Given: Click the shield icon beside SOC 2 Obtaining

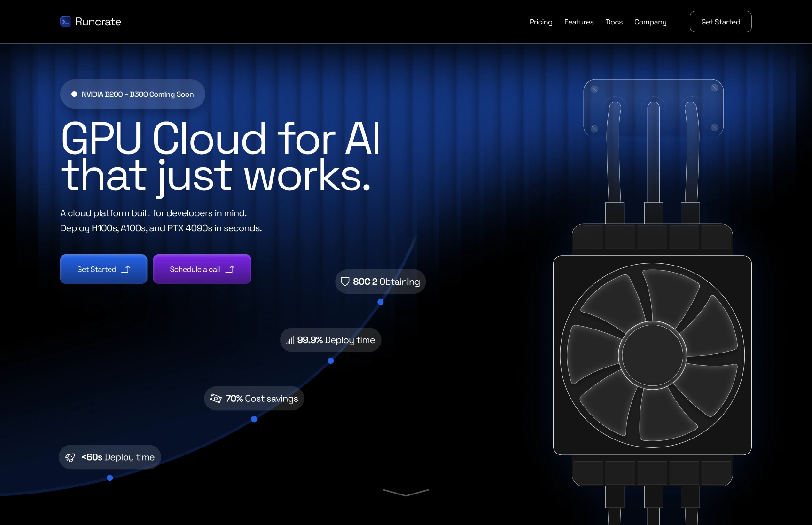Looking at the screenshot, I should (345, 282).
